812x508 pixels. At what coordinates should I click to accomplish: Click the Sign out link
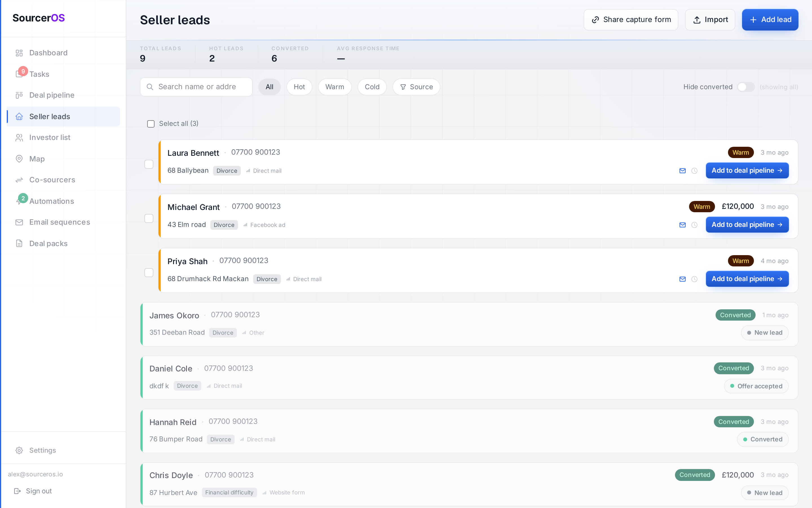pyautogui.click(x=33, y=491)
